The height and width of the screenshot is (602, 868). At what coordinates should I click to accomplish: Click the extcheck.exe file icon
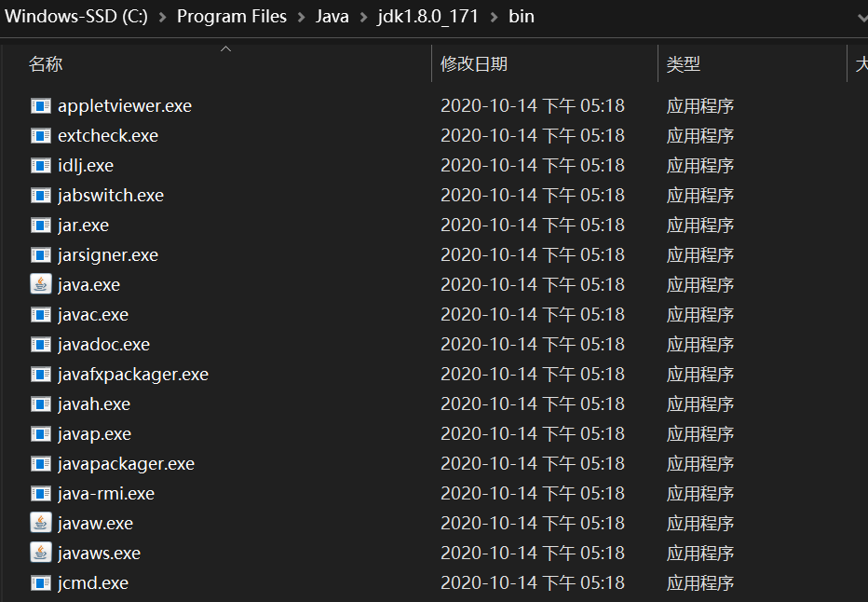click(40, 135)
